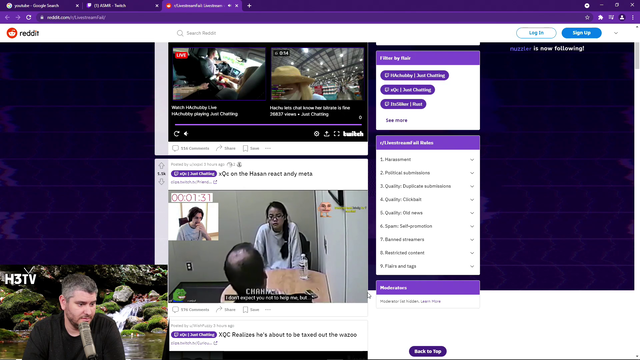The height and width of the screenshot is (360, 640).
Task: Bookmark page using the star icon
Action: 587,18
